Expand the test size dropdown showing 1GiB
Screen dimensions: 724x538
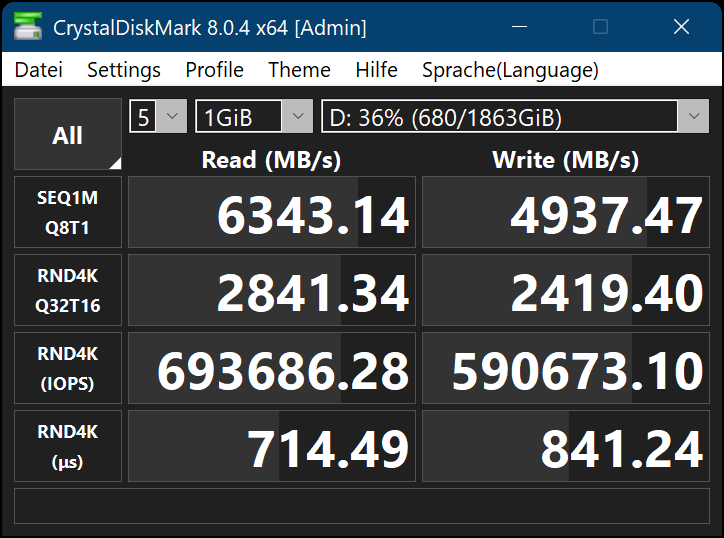pos(254,116)
